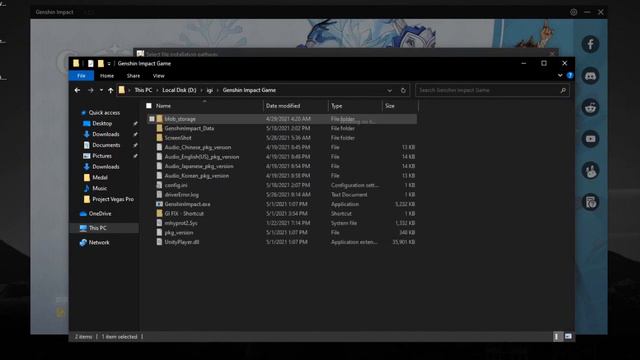640x360 pixels.
Task: Open the Quick Access Toolbar customize dropdown
Action: (109, 64)
